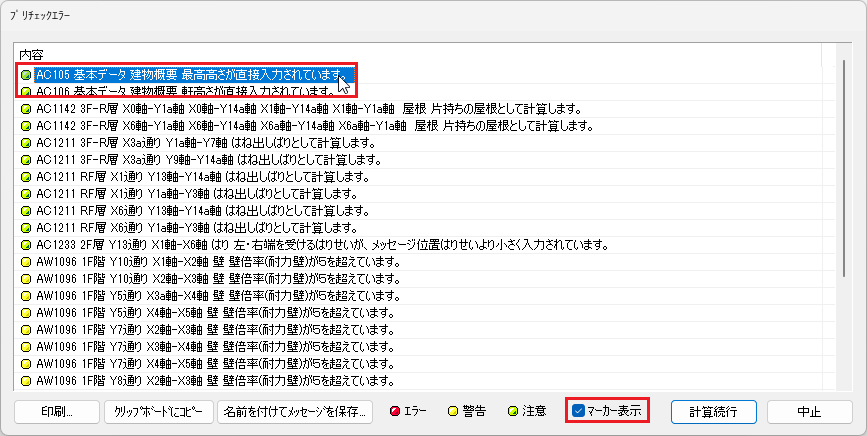Image resolution: width=867 pixels, height=436 pixels.
Task: Open 名前を付けてメッセージを保存 dialog
Action: point(295,411)
